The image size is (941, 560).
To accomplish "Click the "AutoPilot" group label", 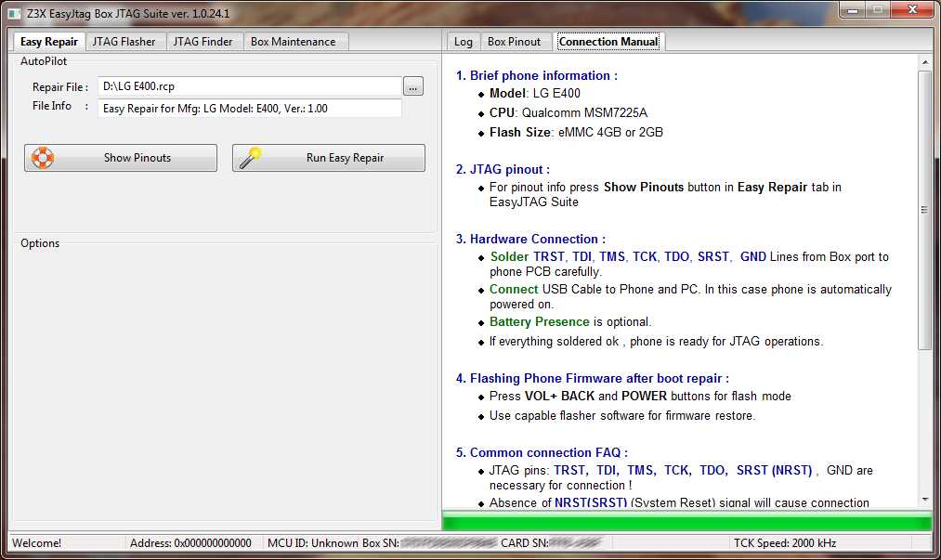I will tap(44, 61).
